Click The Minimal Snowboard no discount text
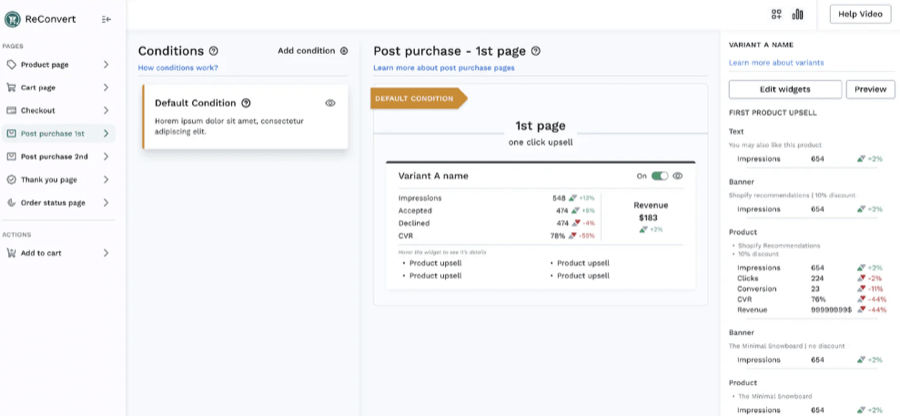900x416 pixels. (x=786, y=346)
